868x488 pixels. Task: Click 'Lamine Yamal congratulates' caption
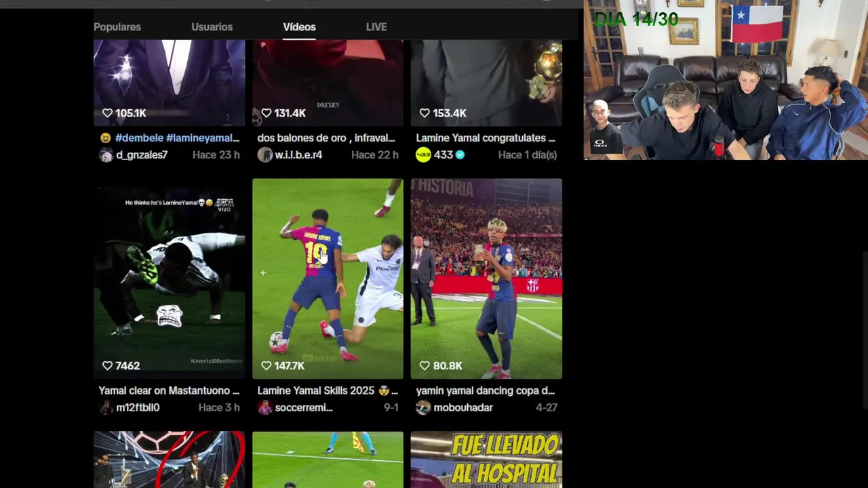click(x=486, y=138)
